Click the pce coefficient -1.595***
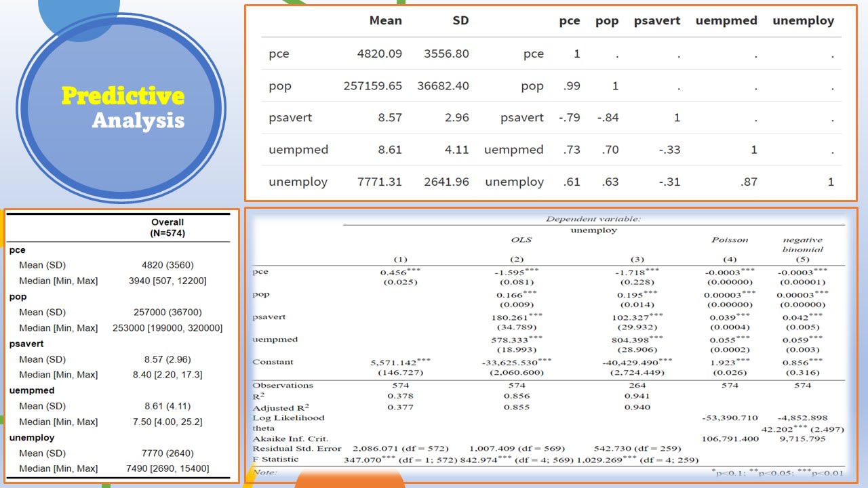 click(x=517, y=272)
